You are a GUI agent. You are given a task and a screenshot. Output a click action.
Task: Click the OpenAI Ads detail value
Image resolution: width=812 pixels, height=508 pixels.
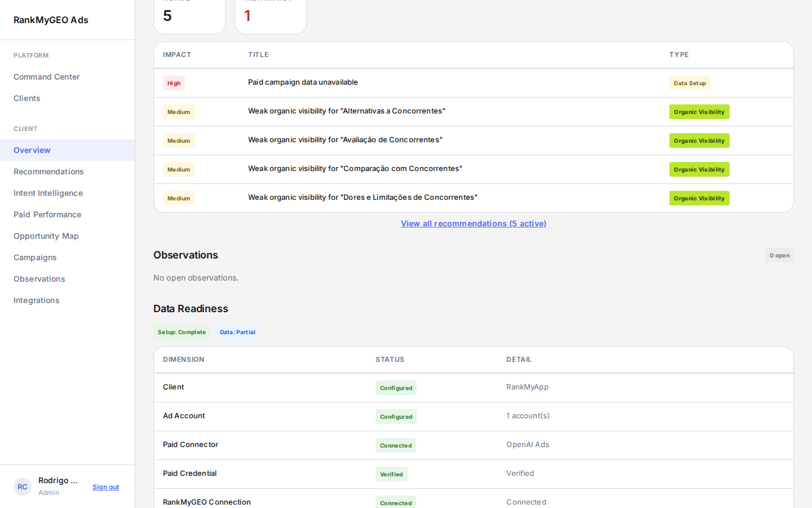528,445
